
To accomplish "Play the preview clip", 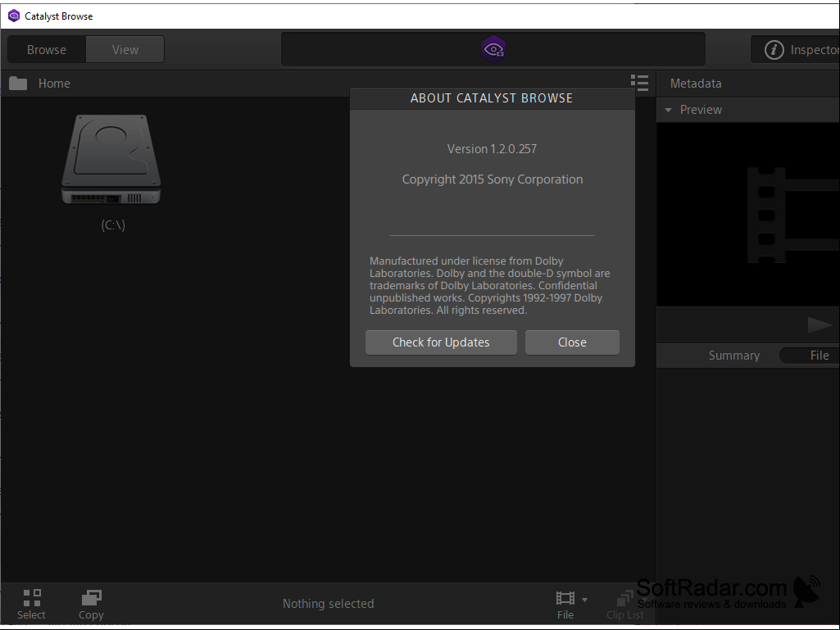I will (820, 324).
